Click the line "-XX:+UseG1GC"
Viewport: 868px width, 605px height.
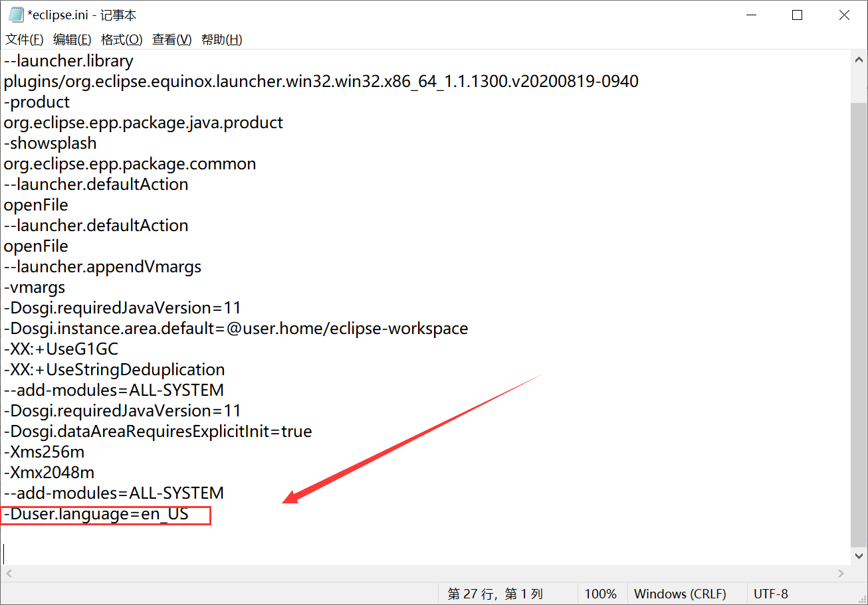(x=61, y=349)
